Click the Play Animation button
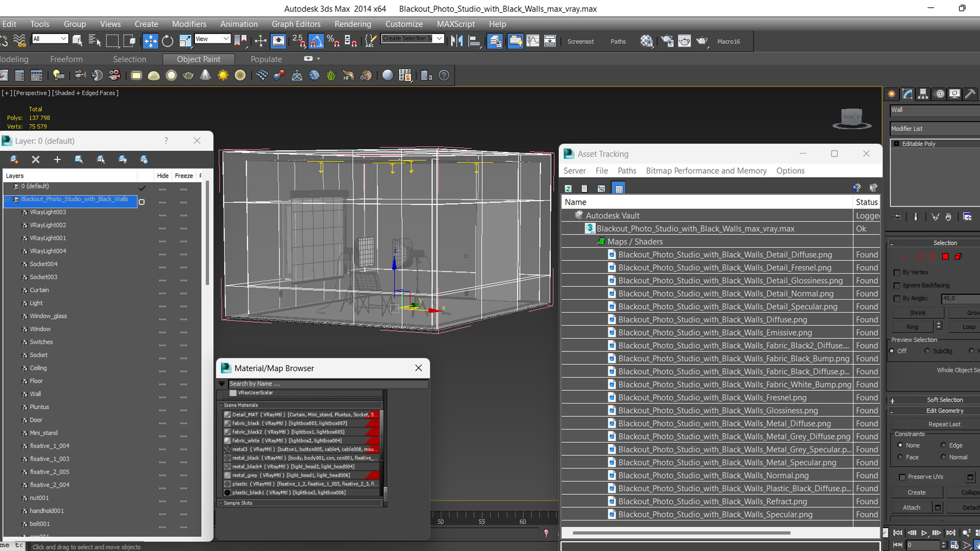 (x=924, y=533)
